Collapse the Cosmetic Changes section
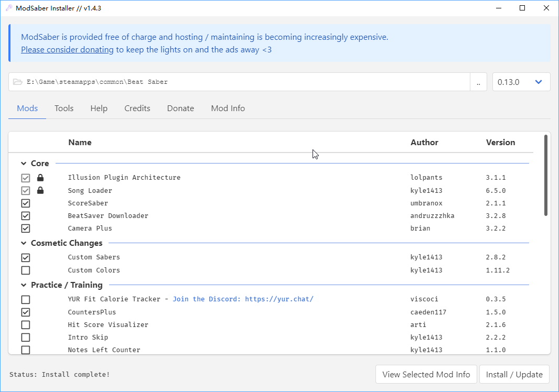559x392 pixels. pos(24,243)
